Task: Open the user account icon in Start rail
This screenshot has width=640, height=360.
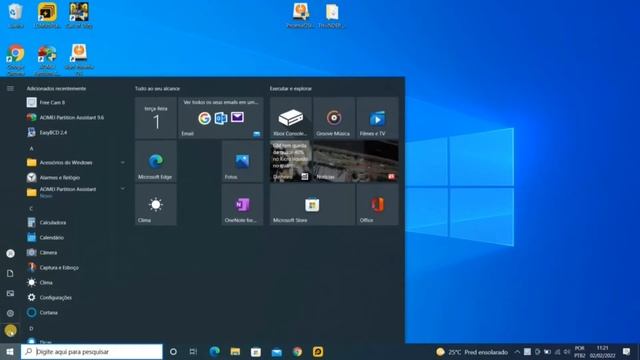Action: tap(10, 253)
